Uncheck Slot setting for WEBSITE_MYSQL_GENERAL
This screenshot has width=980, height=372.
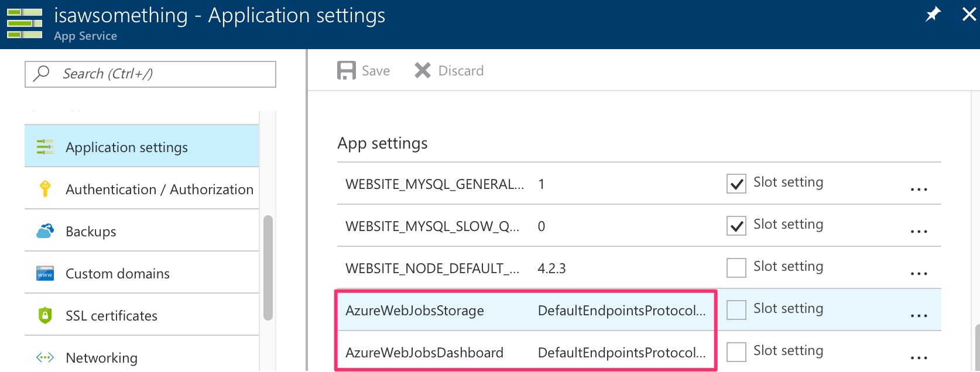[736, 184]
